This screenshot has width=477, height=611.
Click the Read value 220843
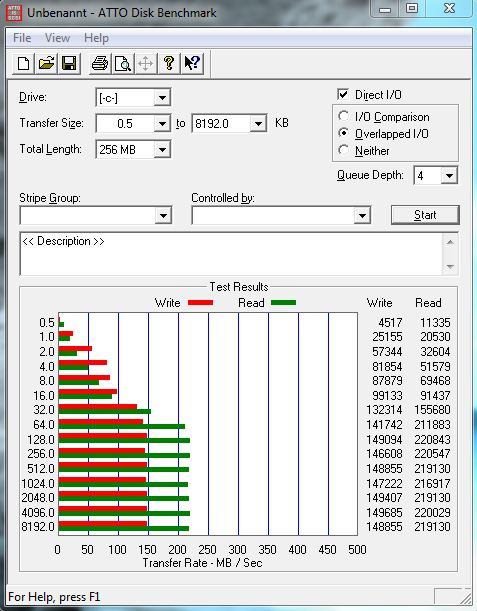coord(433,440)
